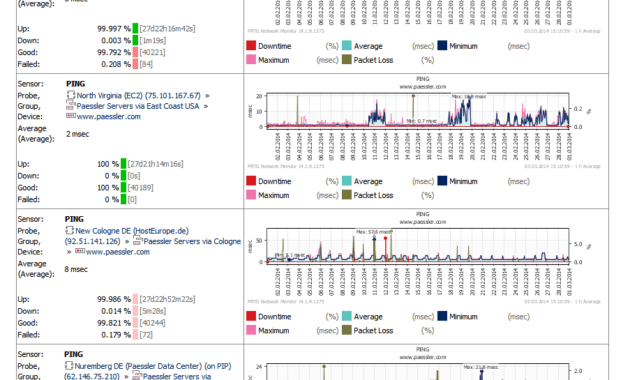Click the 0.014 % down percentage
Screen dimensions: 630x380
(116, 311)
